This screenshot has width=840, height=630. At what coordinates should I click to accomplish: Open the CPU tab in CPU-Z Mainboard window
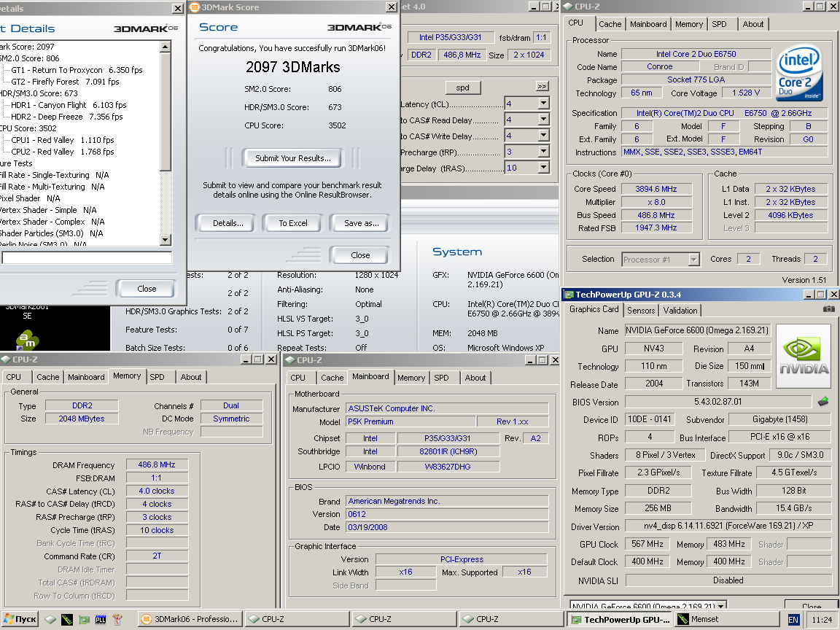[x=297, y=378]
